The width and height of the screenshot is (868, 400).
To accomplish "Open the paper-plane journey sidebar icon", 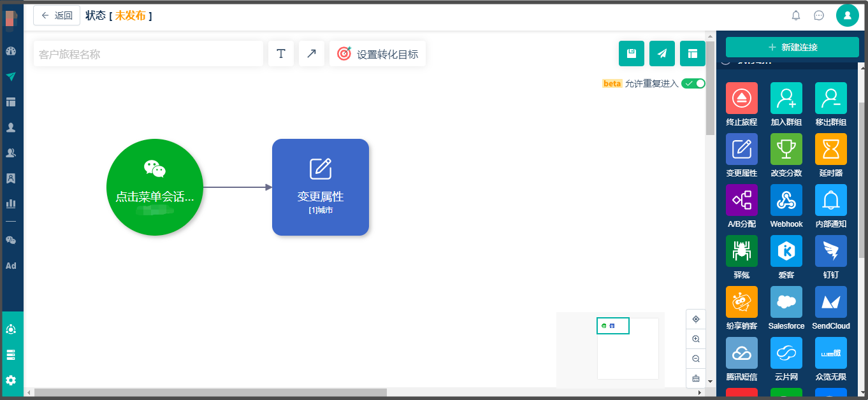I will [11, 76].
